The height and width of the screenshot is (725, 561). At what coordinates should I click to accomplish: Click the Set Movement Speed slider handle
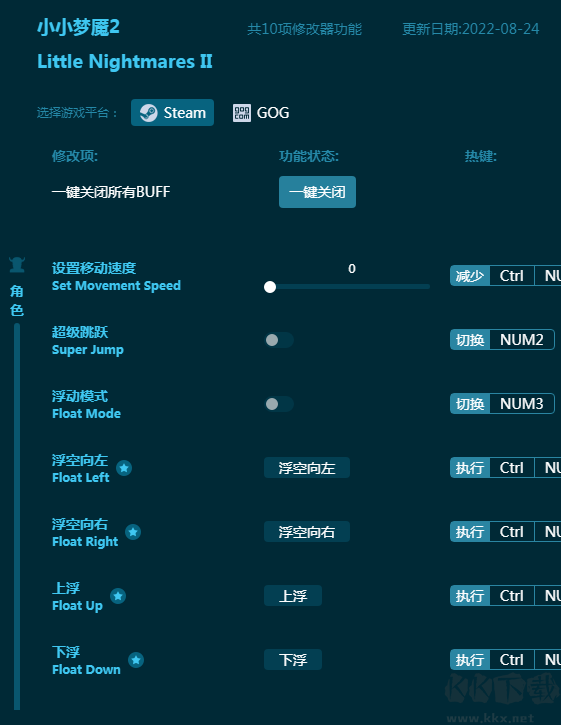click(x=270, y=287)
